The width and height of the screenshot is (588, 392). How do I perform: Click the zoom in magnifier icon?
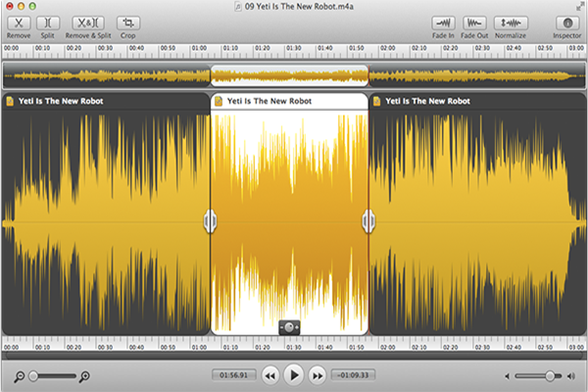tap(85, 375)
